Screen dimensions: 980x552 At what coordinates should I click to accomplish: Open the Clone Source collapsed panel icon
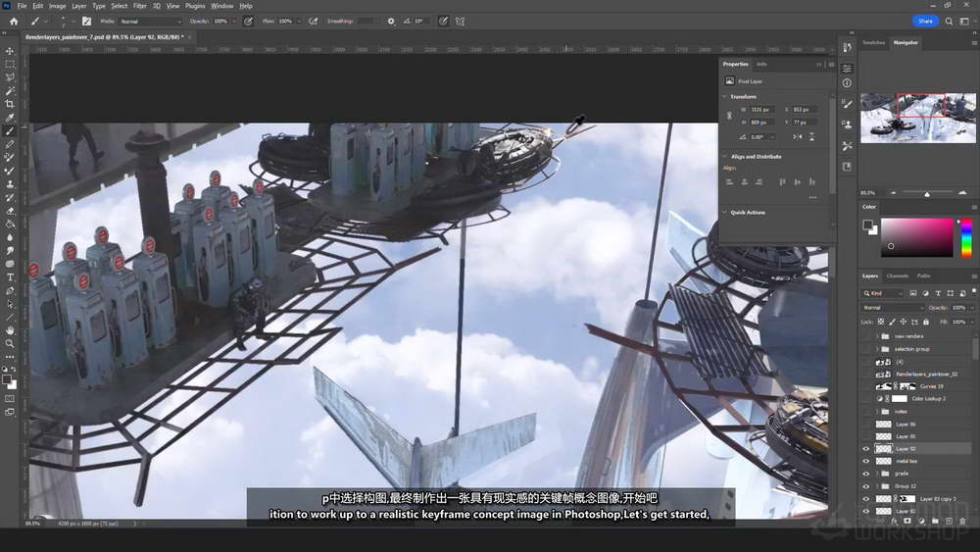click(847, 125)
